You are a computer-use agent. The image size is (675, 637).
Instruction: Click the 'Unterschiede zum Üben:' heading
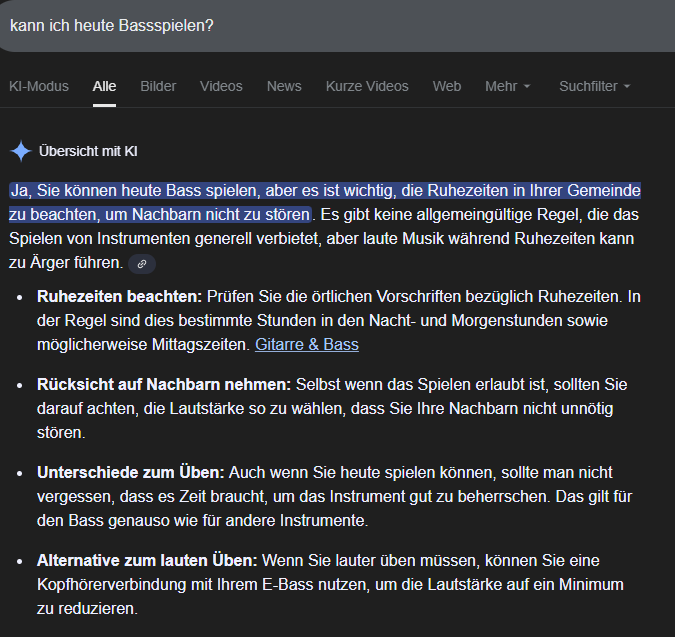coord(131,472)
